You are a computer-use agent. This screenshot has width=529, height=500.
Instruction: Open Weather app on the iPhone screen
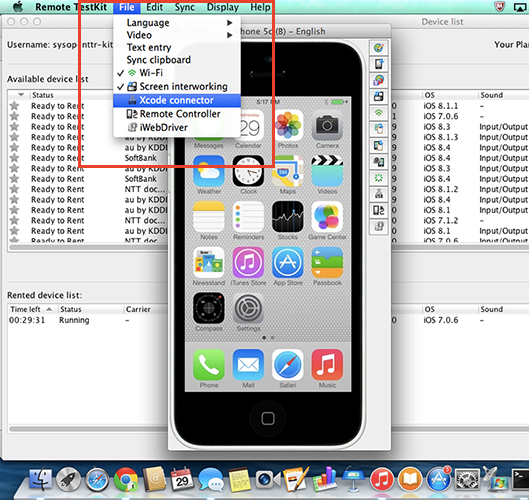tap(209, 171)
